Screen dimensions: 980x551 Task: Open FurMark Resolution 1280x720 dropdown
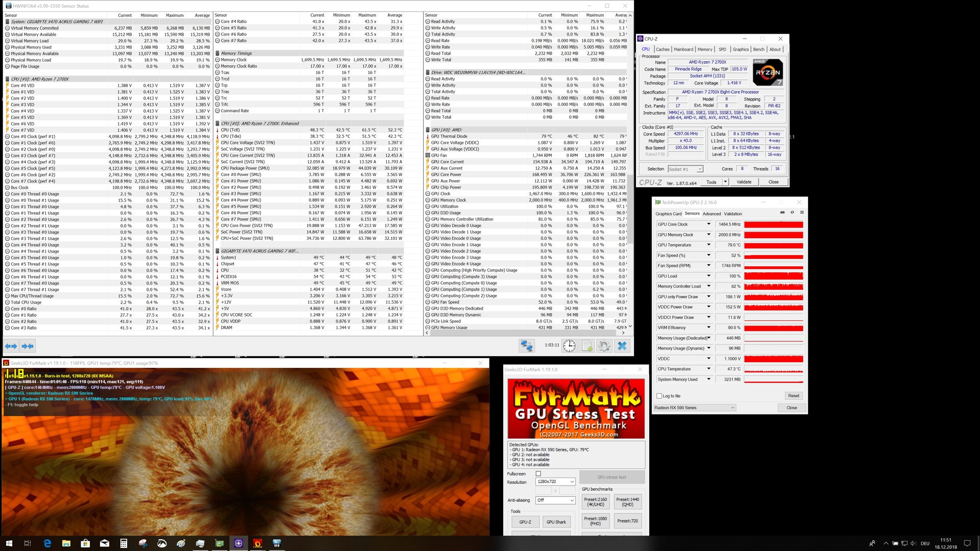tap(555, 482)
